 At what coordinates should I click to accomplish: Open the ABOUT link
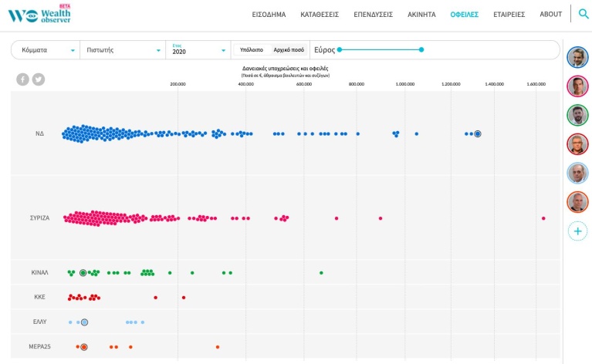point(550,15)
